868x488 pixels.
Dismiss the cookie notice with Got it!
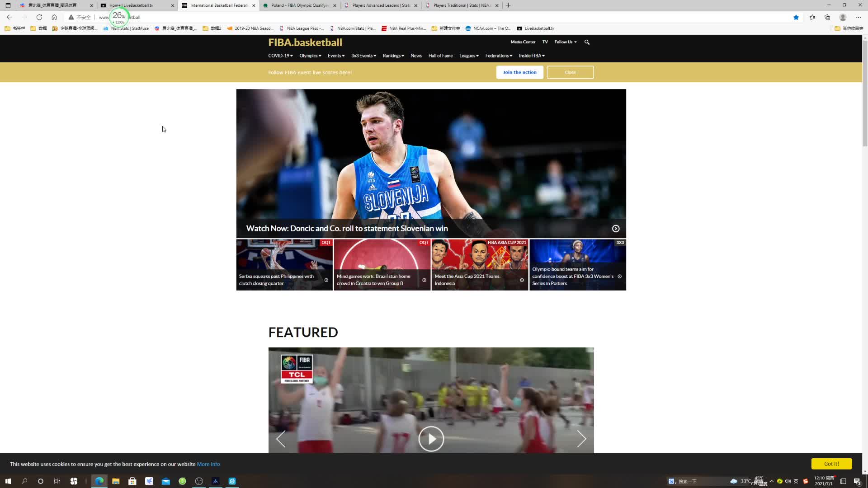[831, 464]
